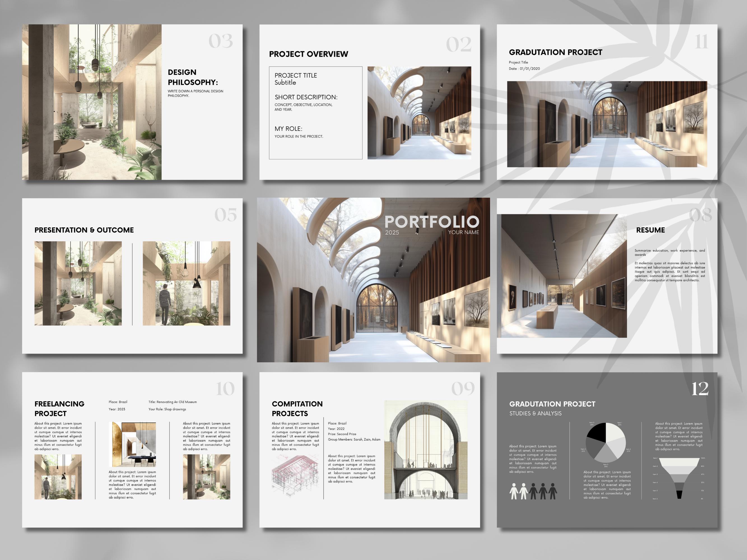Click the YOUR NAME placeholder text
The height and width of the screenshot is (560, 747).
[x=464, y=233]
